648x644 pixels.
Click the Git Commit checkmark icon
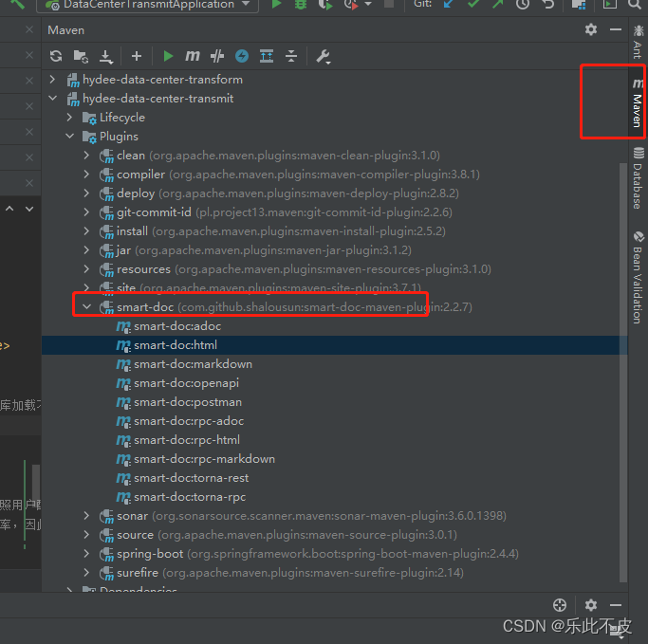tap(473, 4)
